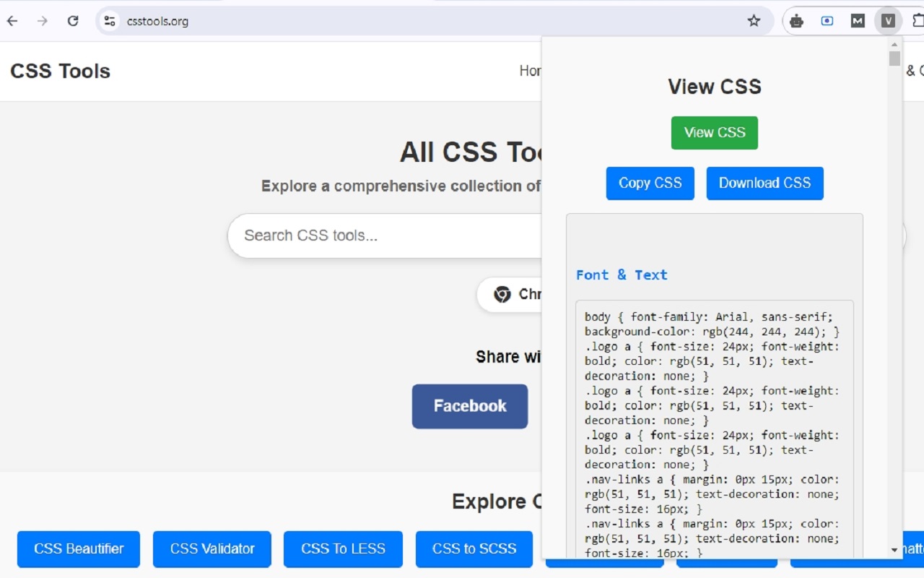Focus the Search CSS tools field
The width and height of the screenshot is (924, 578).
[x=386, y=236]
